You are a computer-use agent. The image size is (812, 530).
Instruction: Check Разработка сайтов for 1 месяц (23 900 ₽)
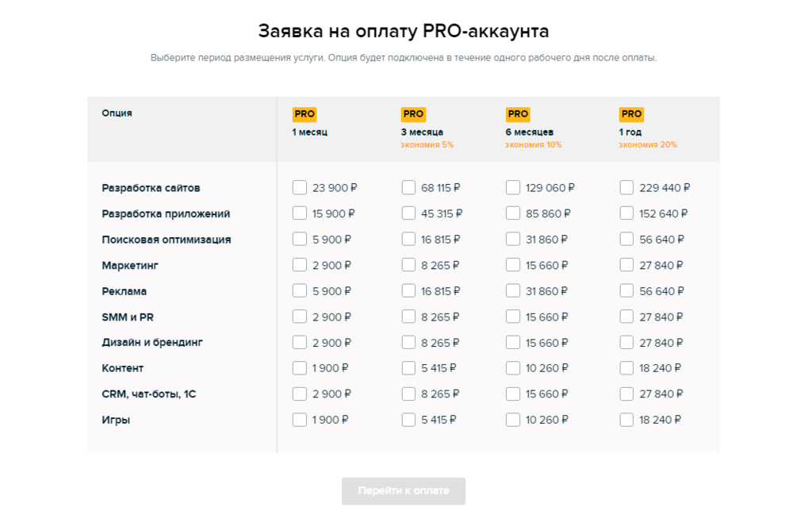pyautogui.click(x=299, y=187)
